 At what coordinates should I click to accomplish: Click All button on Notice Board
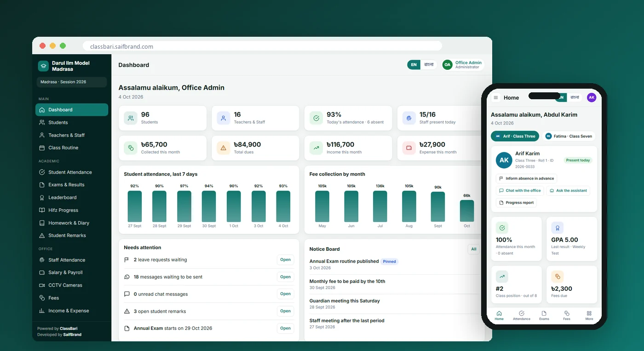pos(473,249)
